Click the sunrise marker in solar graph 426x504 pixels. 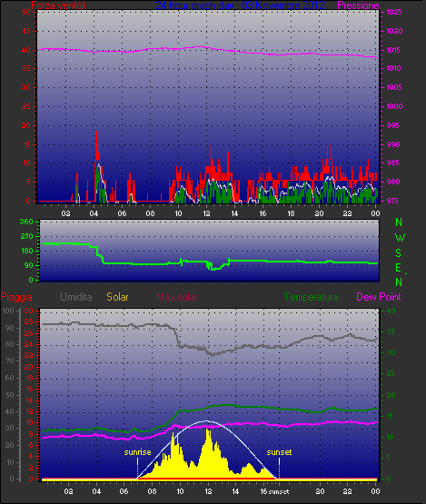(137, 452)
